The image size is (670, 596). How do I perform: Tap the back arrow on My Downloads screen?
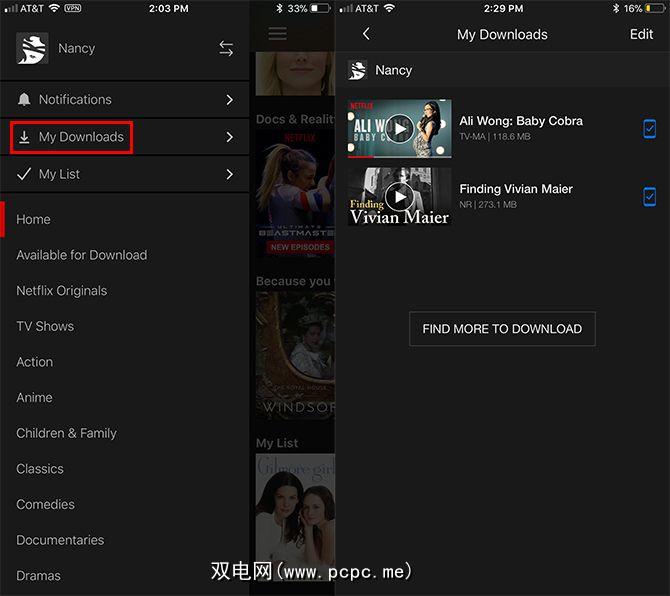[366, 34]
